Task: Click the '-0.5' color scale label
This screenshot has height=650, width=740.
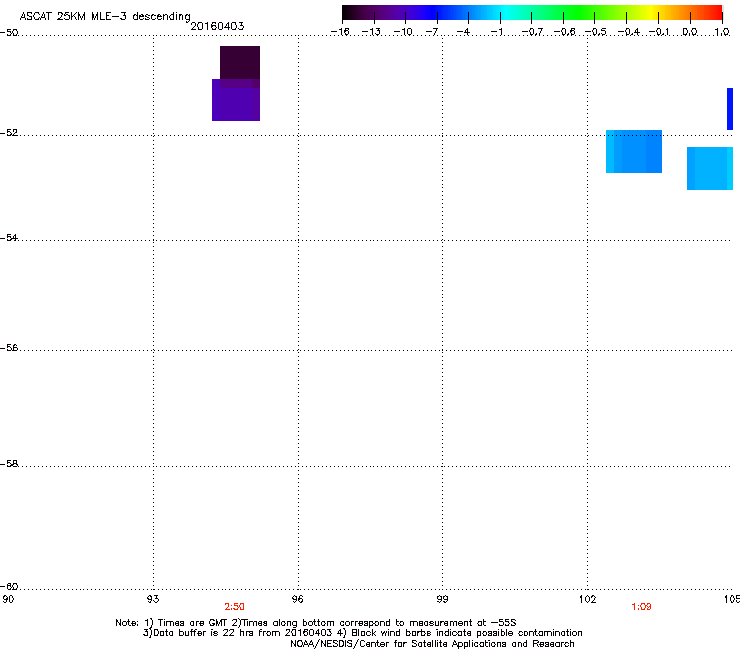Action: (596, 32)
